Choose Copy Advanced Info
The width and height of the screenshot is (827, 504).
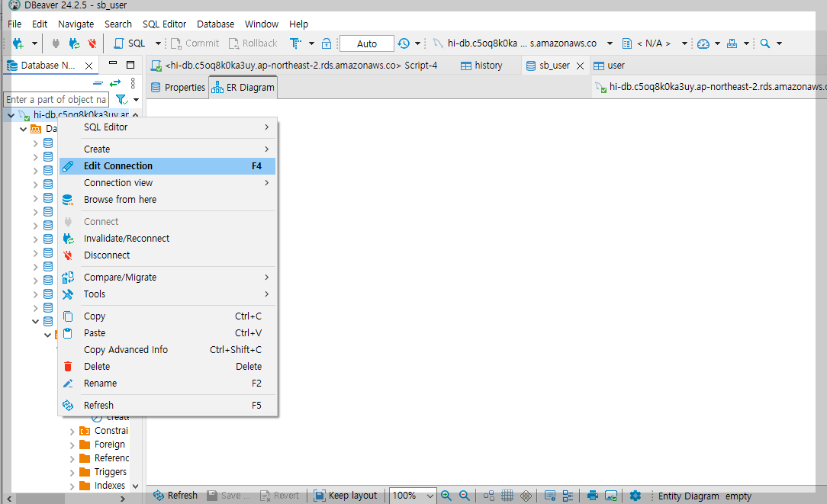[167, 349]
